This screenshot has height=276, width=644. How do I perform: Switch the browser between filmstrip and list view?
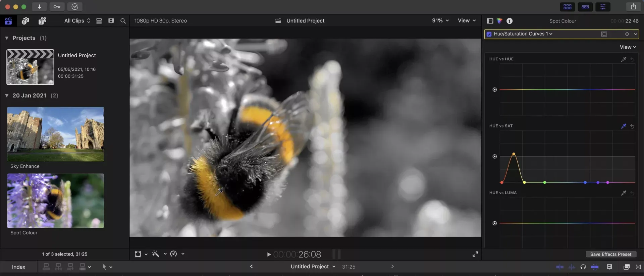[99, 21]
